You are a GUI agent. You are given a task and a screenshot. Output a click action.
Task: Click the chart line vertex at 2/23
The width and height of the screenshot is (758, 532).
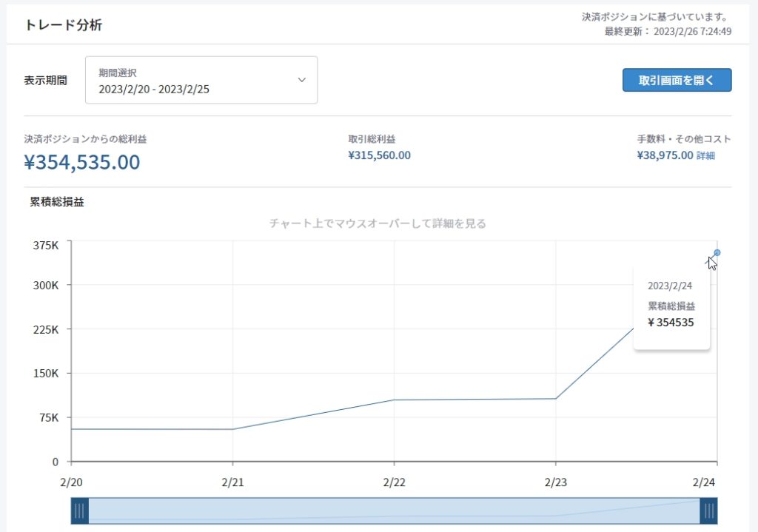(555, 399)
